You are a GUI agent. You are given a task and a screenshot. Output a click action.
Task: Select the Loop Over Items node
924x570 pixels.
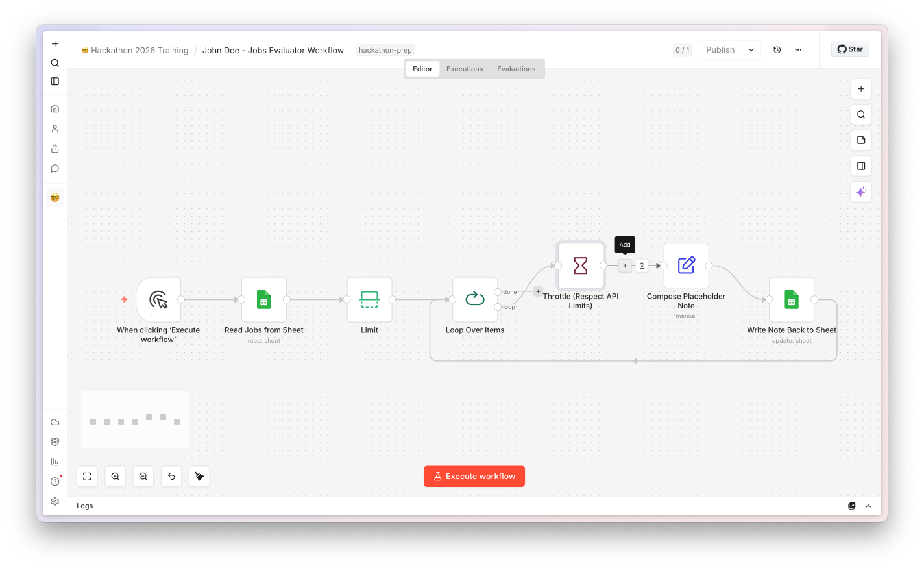tap(475, 300)
